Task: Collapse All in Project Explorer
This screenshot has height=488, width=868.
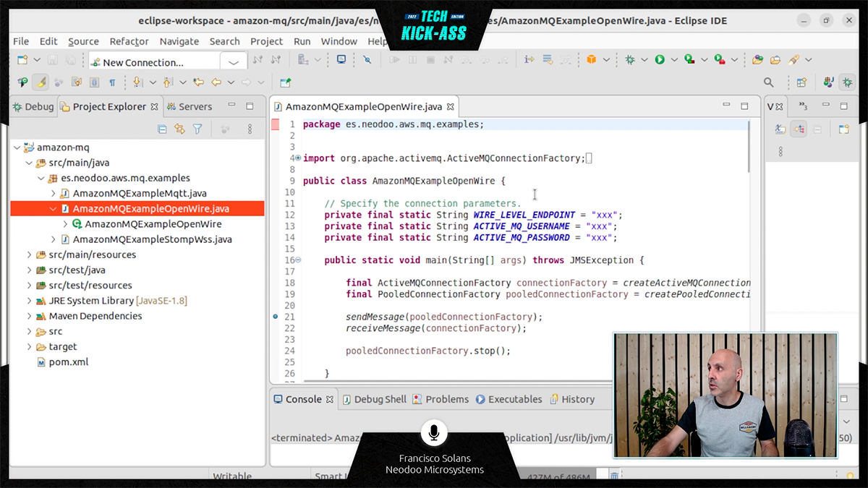Action: point(162,129)
